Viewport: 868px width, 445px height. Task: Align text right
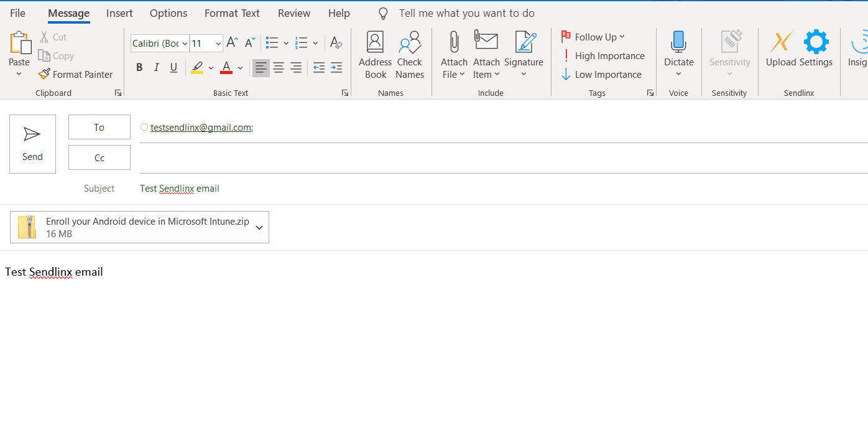tap(296, 68)
